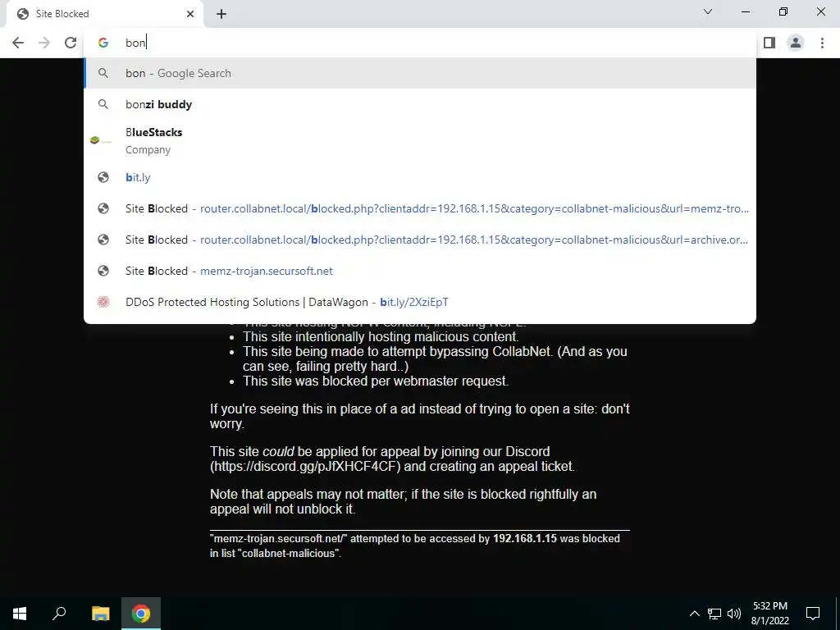Open the side panel icon
This screenshot has height=630, width=840.
769,43
